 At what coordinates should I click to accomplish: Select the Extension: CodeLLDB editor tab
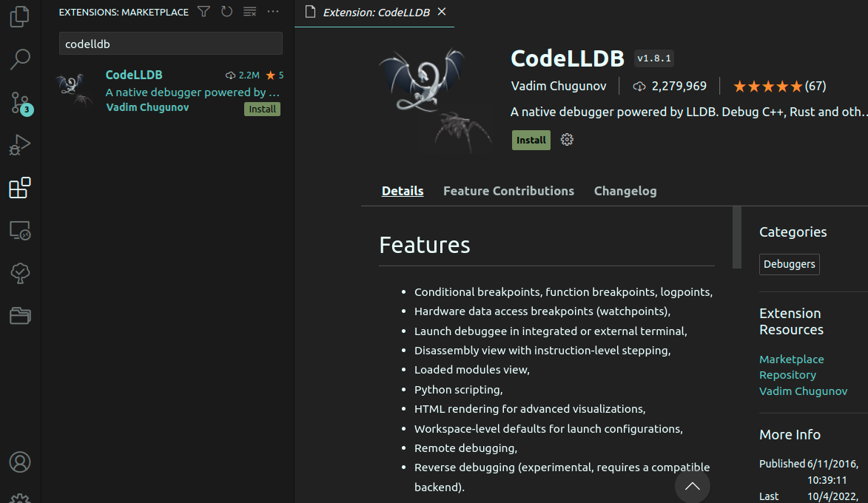[x=374, y=12]
